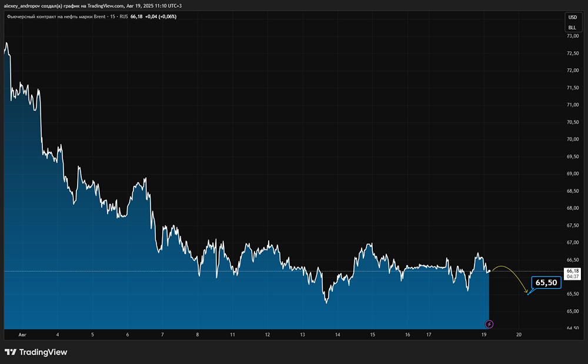Click the TradingView logo
This screenshot has width=588, height=364.
click(36, 352)
